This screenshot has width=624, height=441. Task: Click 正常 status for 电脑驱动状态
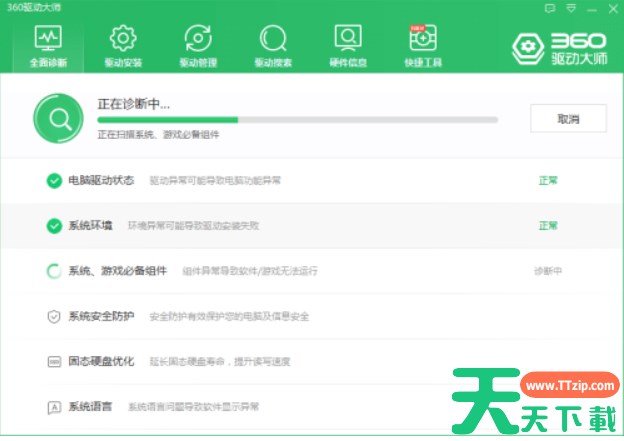click(x=548, y=181)
